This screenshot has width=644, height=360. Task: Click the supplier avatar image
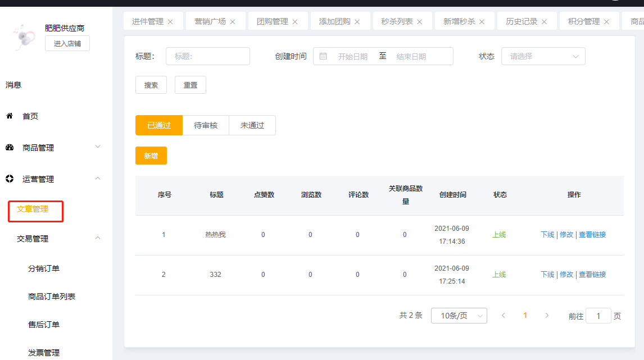click(x=24, y=37)
